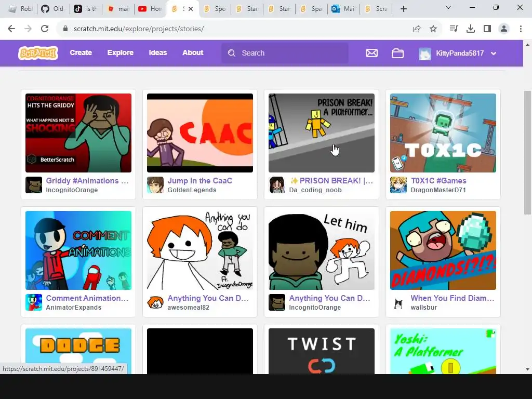Open the Griddy #Animations project thumbnail
The image size is (532, 399).
[x=78, y=133]
